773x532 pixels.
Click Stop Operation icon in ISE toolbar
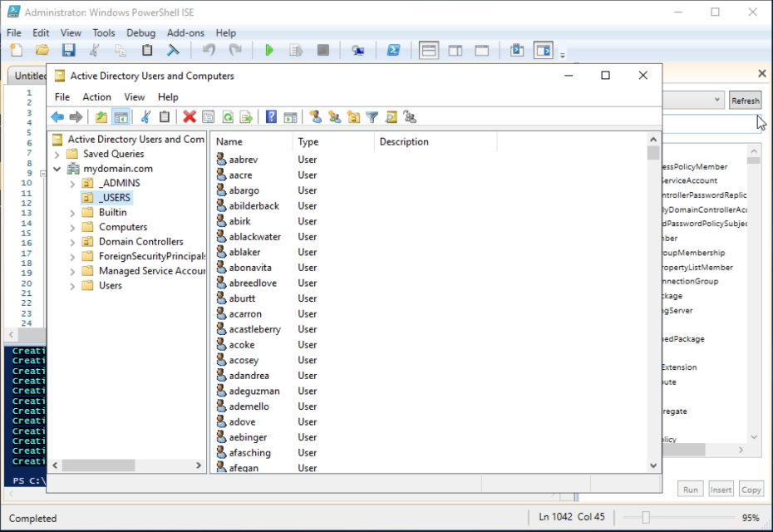coord(322,51)
